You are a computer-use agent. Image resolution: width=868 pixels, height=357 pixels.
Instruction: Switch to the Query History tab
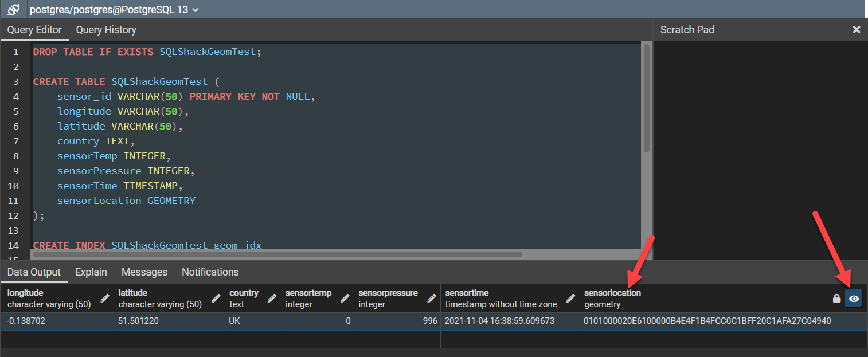click(105, 30)
